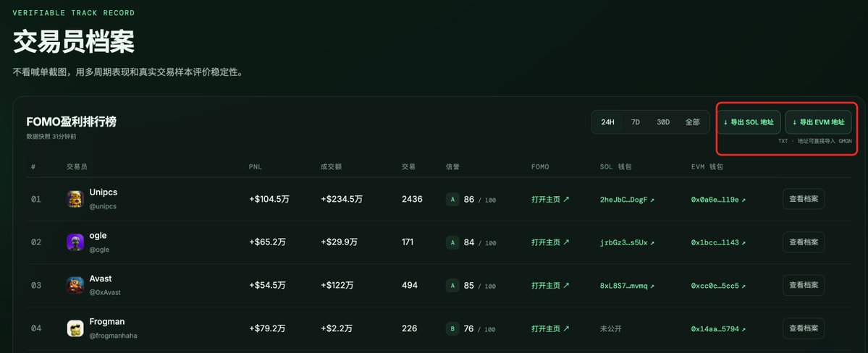This screenshot has width=868, height=353.
Task: Open 打开主页 link for Unipcs
Action: click(550, 199)
